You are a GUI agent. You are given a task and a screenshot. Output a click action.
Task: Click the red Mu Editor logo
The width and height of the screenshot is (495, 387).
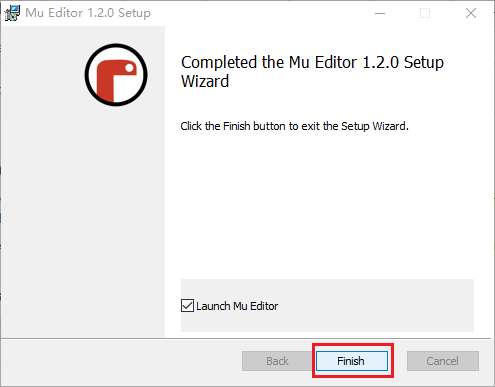[116, 75]
